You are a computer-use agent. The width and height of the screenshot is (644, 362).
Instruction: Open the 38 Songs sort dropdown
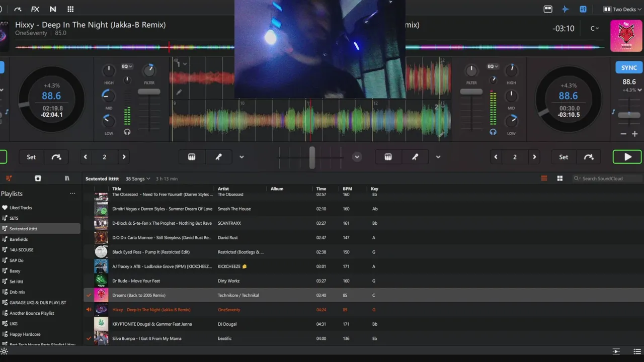[138, 178]
